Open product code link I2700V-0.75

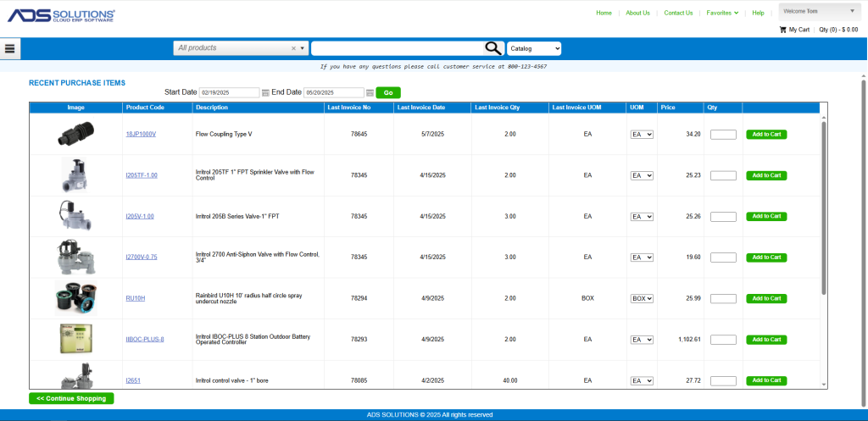[142, 258]
